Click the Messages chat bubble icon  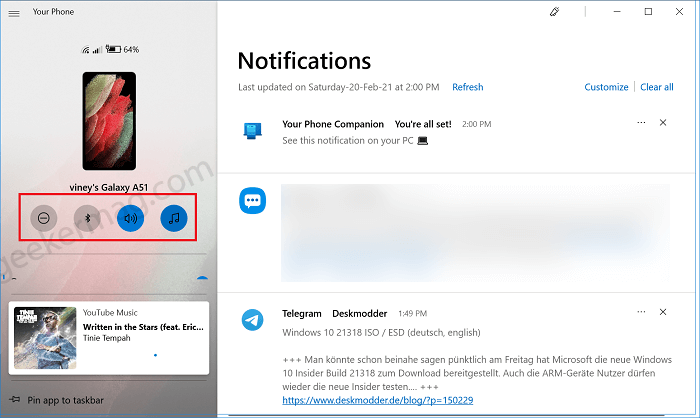(253, 201)
